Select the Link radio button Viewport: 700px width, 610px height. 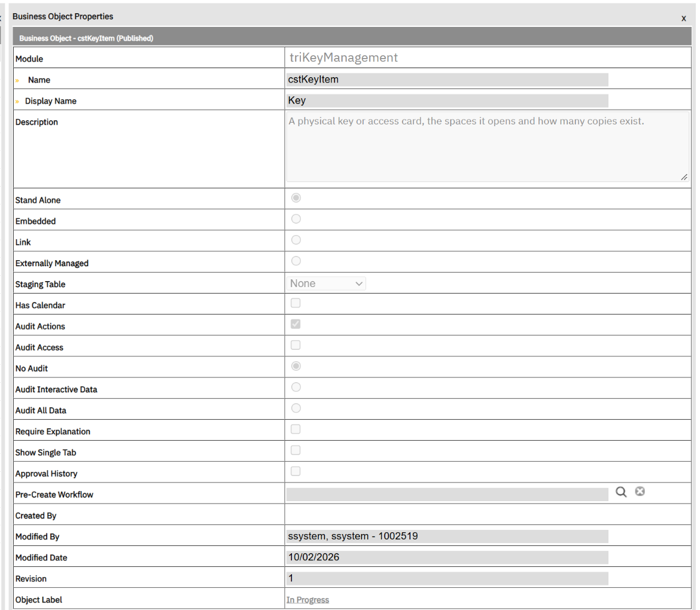tap(296, 240)
